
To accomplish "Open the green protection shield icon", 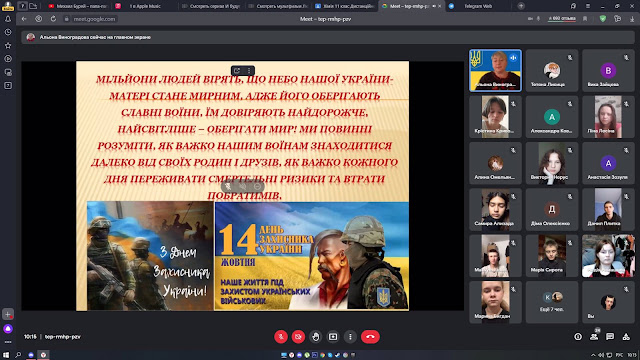I will 603,19.
